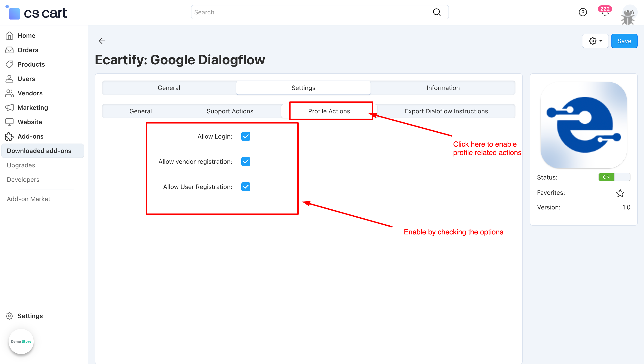
Task: Open Marketing section in sidebar
Action: pos(33,107)
